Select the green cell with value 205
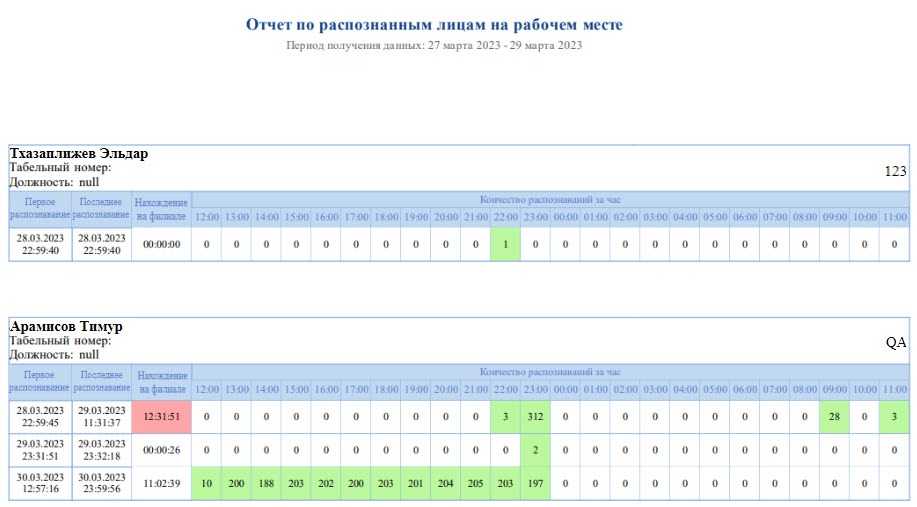The height and width of the screenshot is (507, 917). coord(476,483)
